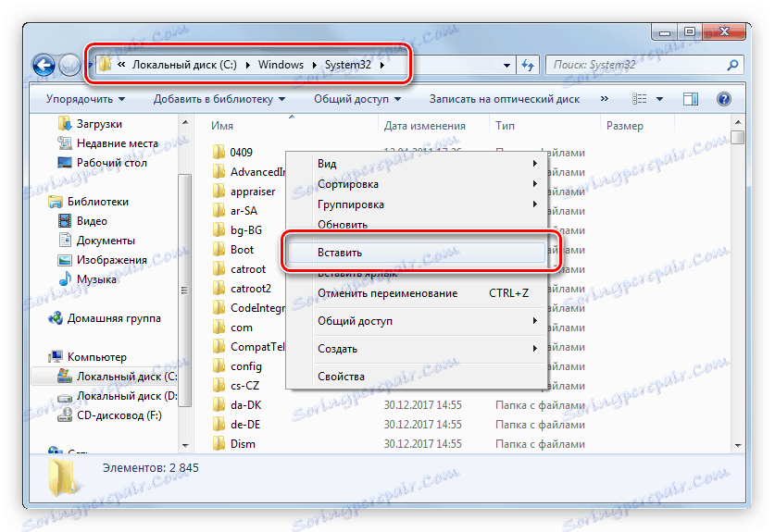Image resolution: width=775 pixels, height=532 pixels.
Task: Select Локальный диск (D:) in sidebar
Action: click(x=118, y=396)
